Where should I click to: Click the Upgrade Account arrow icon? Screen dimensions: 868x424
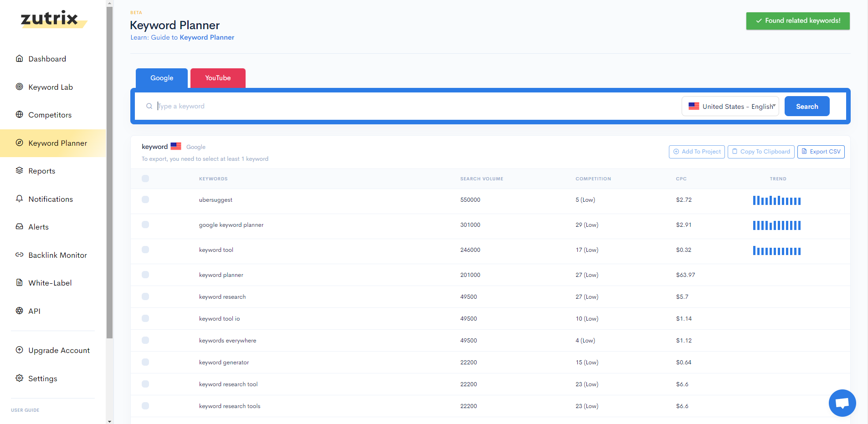pos(19,350)
